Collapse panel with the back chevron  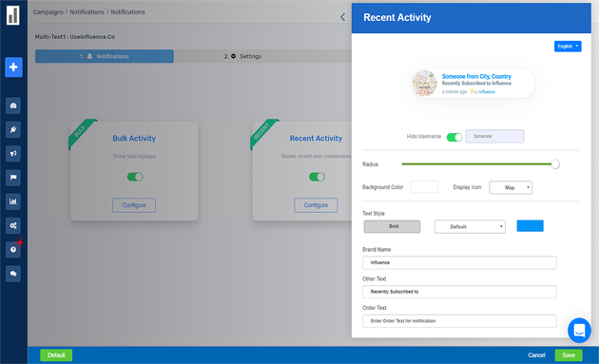click(x=342, y=17)
